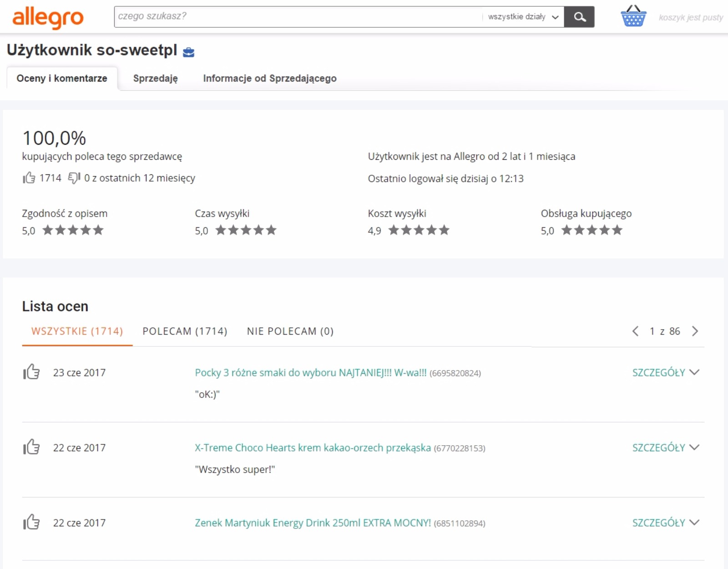Expand SZCZEGÓŁY for X-Treme Choco Hearts review

coord(665,447)
